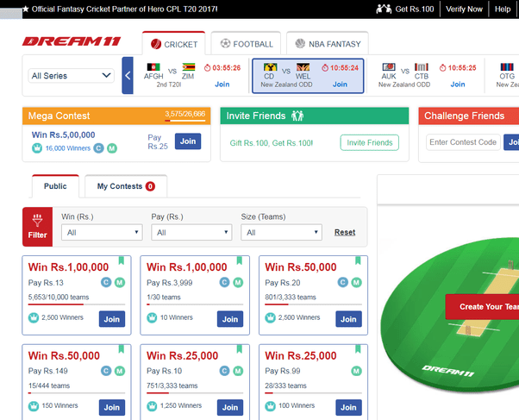Click bookmark on the Pay Rs.149 contest

point(122,348)
